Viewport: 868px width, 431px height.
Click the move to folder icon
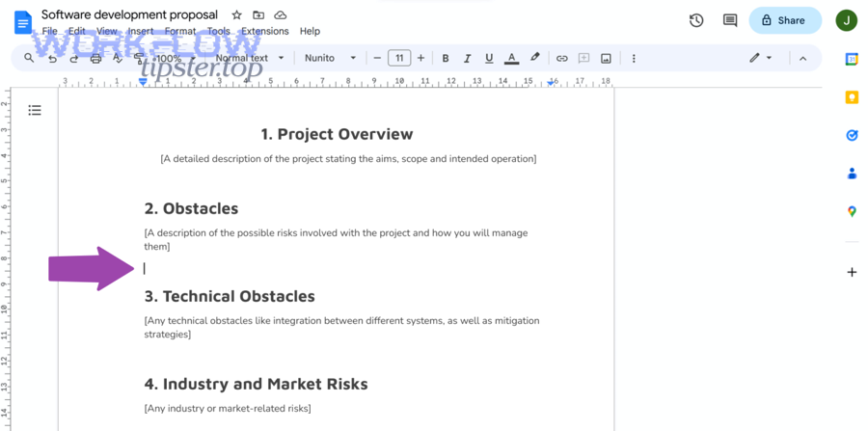[x=258, y=14]
